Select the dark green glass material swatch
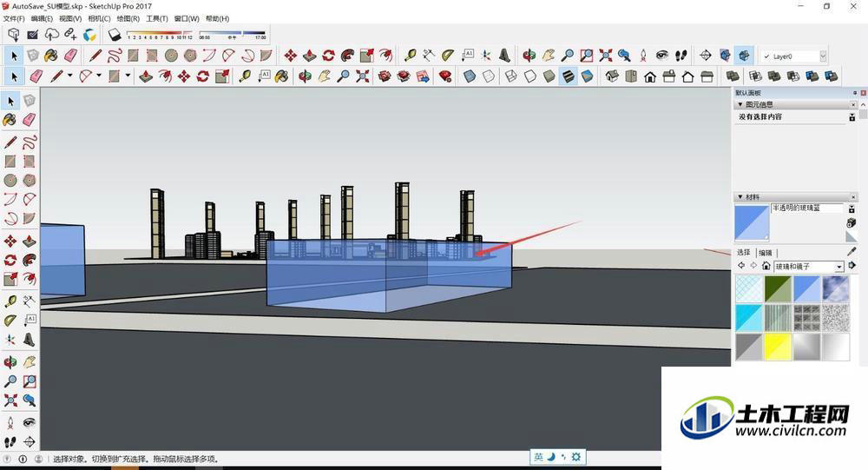Screen dimensions: 868x470 (778, 288)
